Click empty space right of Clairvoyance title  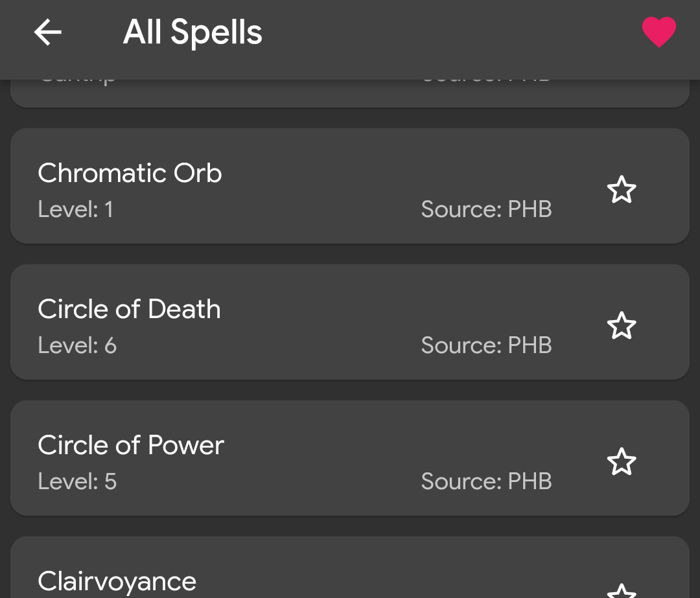(389, 577)
